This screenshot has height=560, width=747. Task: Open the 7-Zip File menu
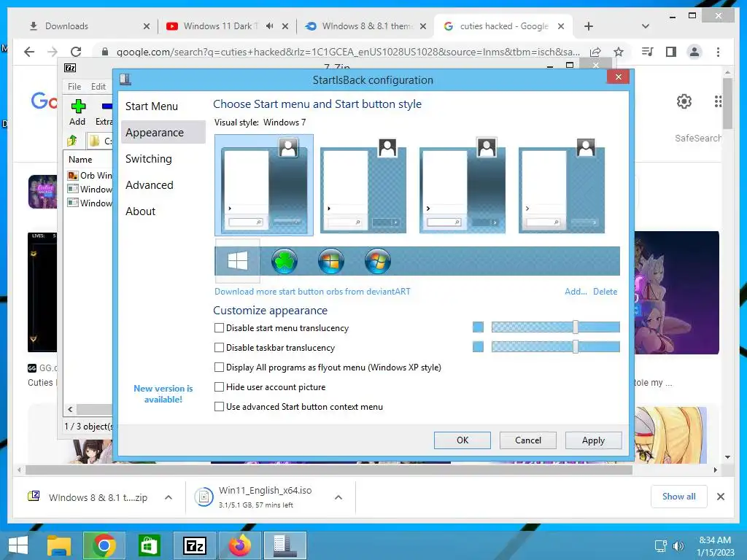pos(74,87)
